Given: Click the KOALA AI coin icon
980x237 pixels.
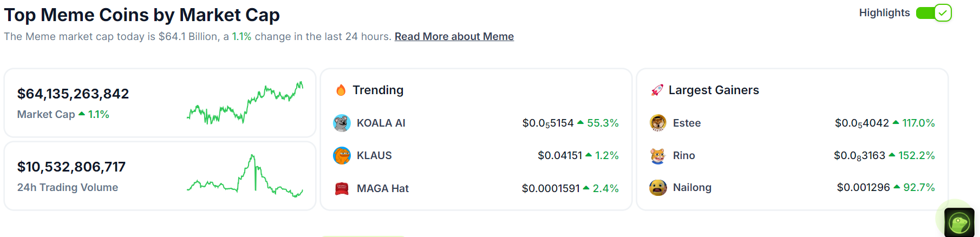Looking at the screenshot, I should coord(342,123).
